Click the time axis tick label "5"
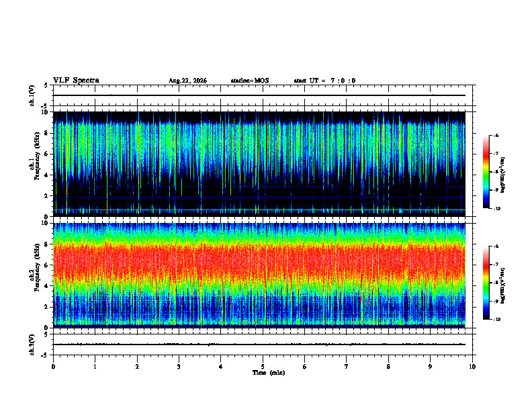The height and width of the screenshot is (411, 532). [x=263, y=367]
